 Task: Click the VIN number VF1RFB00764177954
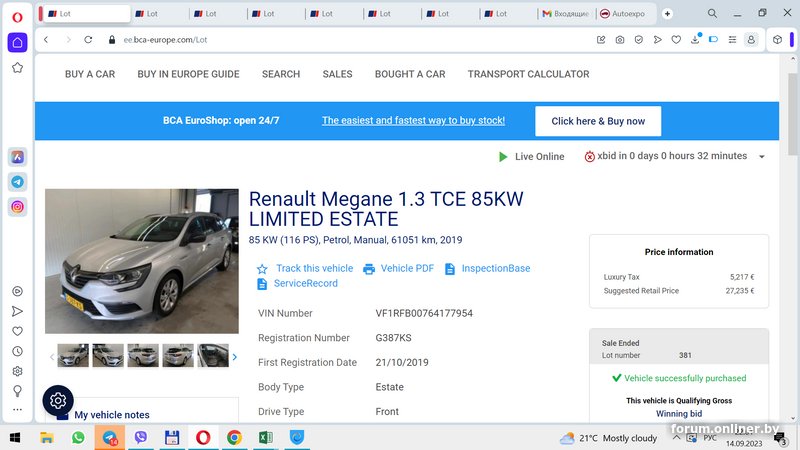point(424,313)
